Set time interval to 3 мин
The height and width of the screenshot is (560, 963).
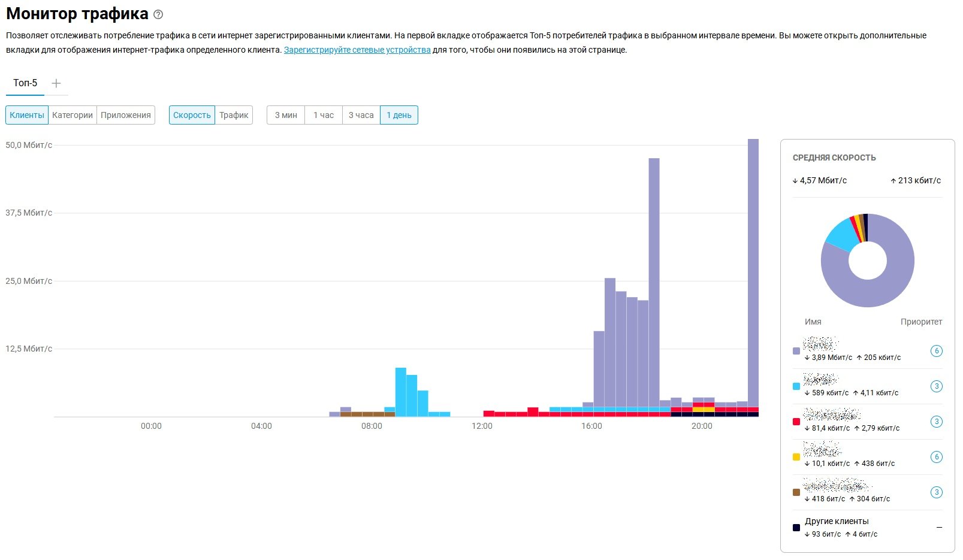tap(286, 115)
